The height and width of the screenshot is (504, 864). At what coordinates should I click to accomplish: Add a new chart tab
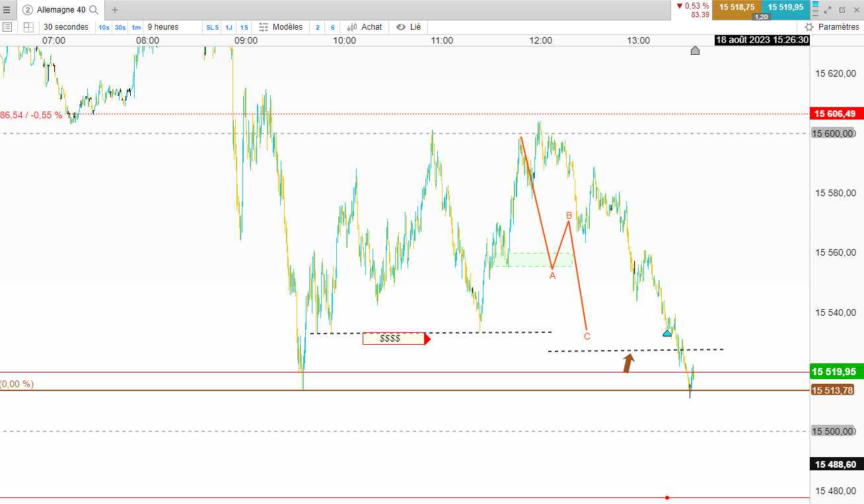coord(115,10)
